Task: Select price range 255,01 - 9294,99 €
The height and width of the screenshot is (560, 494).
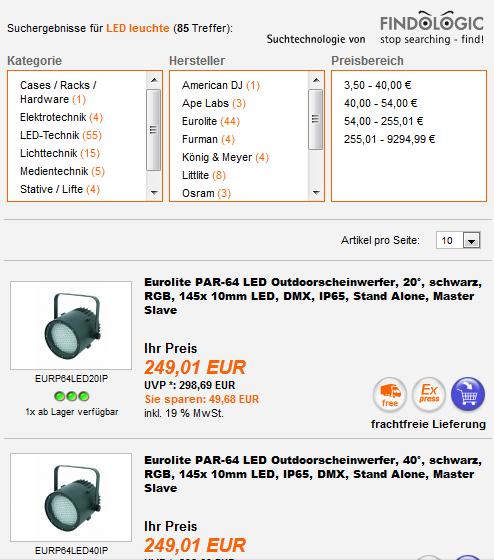Action: pyautogui.click(x=389, y=139)
